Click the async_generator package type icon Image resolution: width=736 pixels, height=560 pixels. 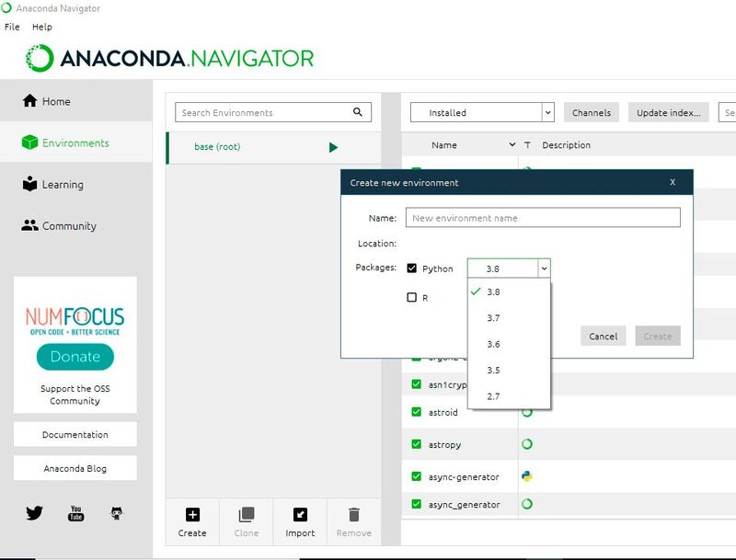pyautogui.click(x=527, y=504)
